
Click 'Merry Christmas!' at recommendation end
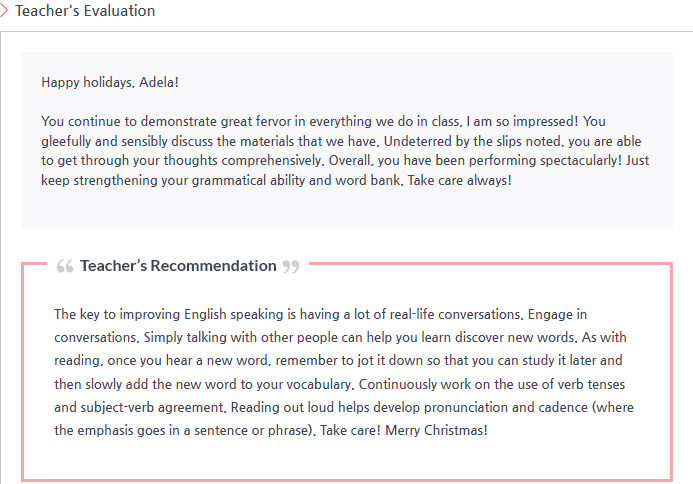pyautogui.click(x=436, y=431)
